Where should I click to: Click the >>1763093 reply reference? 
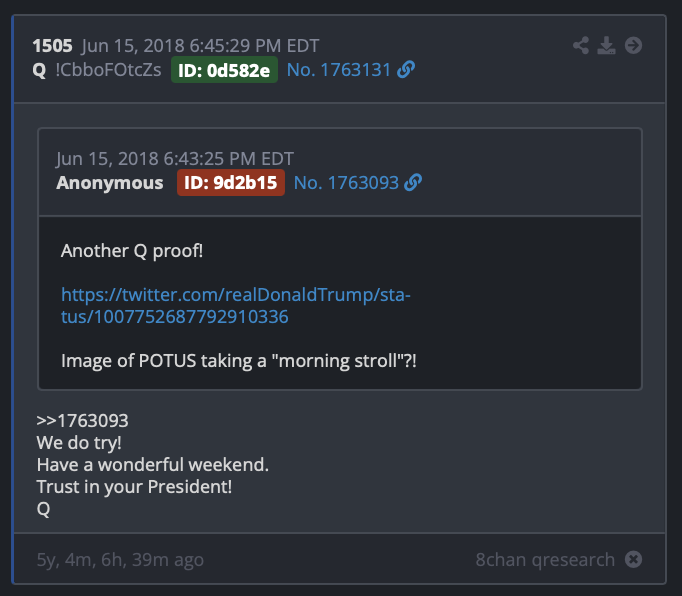tap(82, 421)
